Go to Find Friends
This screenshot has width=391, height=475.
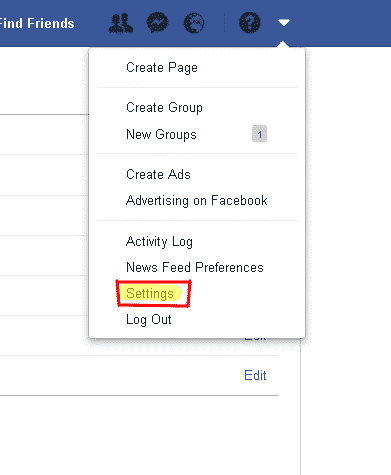37,23
